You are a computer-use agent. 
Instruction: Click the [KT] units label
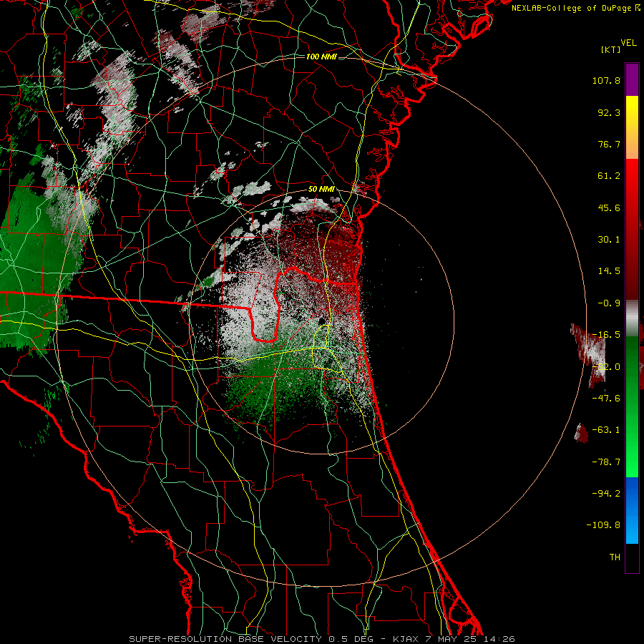click(610, 49)
